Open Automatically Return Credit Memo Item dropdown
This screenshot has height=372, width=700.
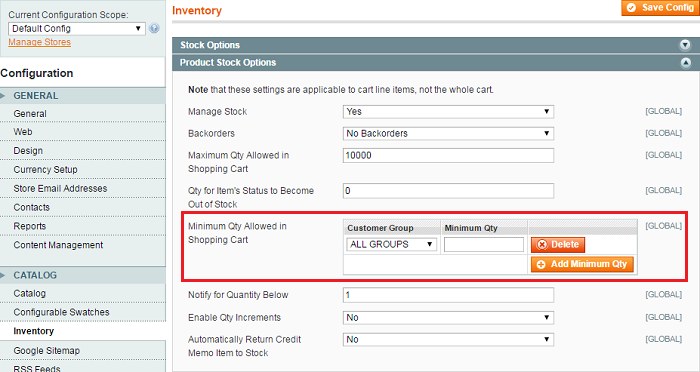point(448,339)
